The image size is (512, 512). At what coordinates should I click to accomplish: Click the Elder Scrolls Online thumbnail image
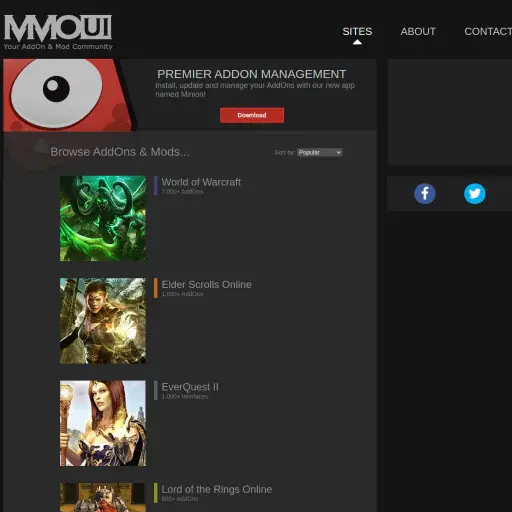click(x=103, y=321)
